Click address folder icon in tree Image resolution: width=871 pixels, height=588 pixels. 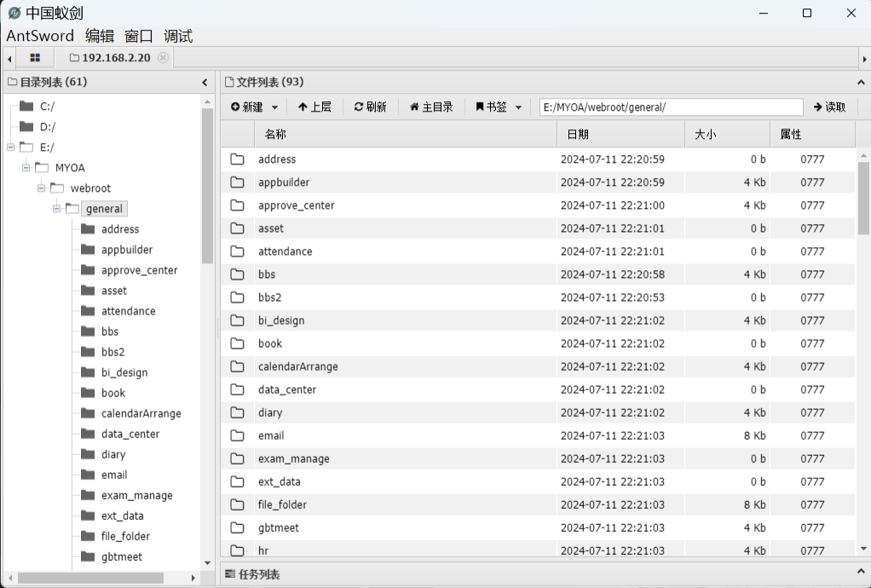point(88,228)
